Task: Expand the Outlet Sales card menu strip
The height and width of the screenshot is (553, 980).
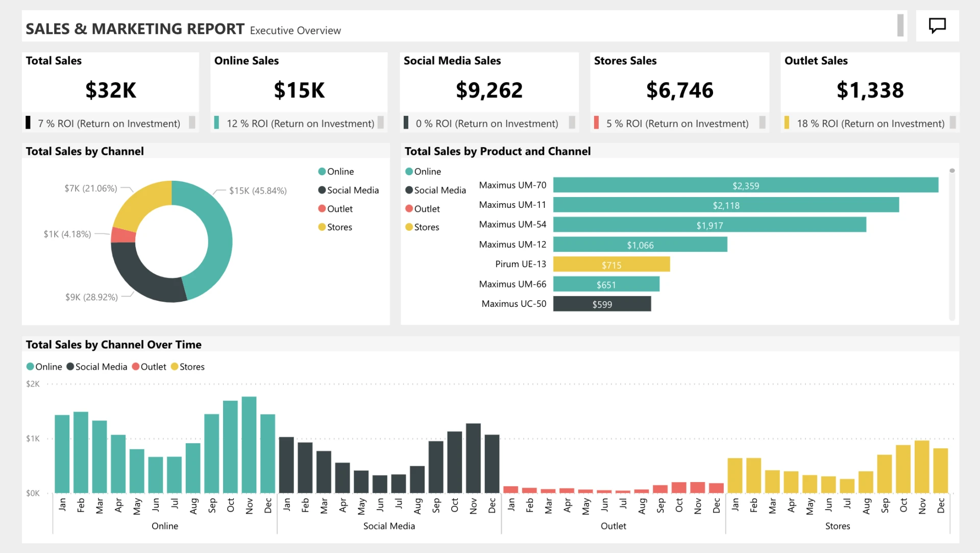Action: click(x=952, y=123)
